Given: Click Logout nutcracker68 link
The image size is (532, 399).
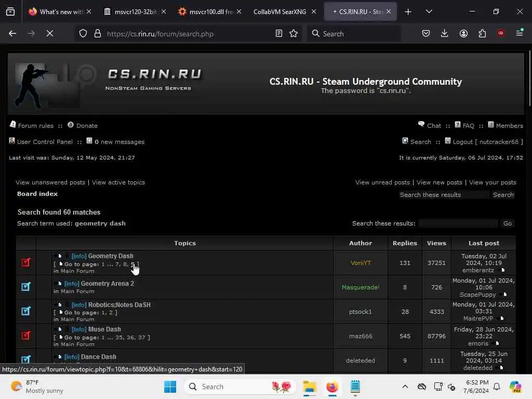Looking at the screenshot, I should [x=487, y=142].
